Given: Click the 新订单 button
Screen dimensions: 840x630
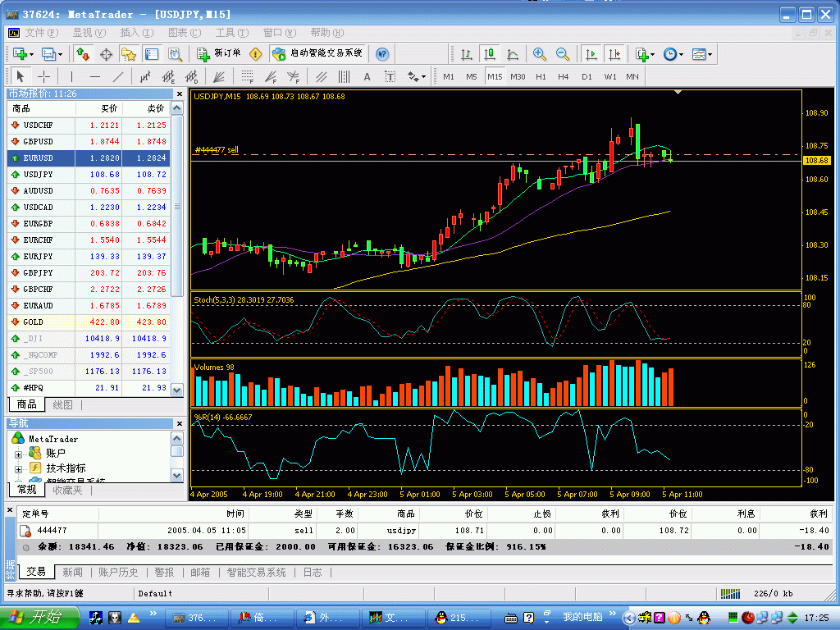Looking at the screenshot, I should (x=219, y=53).
